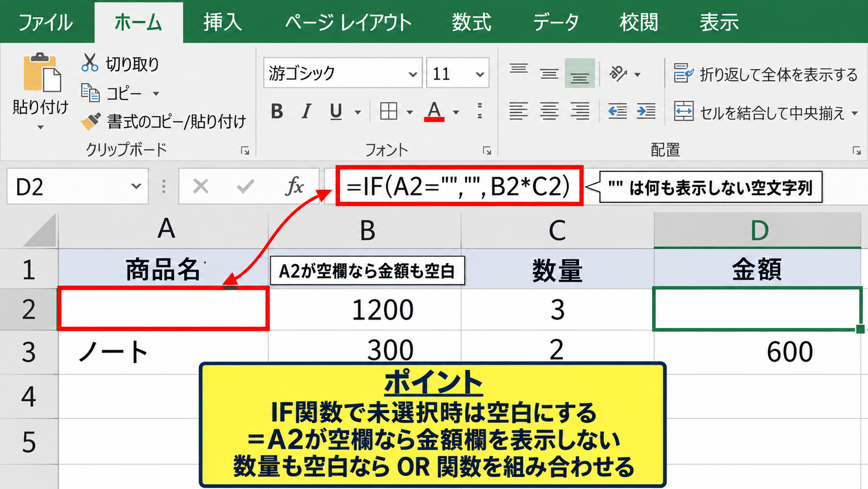This screenshot has height=489, width=868.
Task: Select bottom vertical align icon
Action: click(580, 73)
